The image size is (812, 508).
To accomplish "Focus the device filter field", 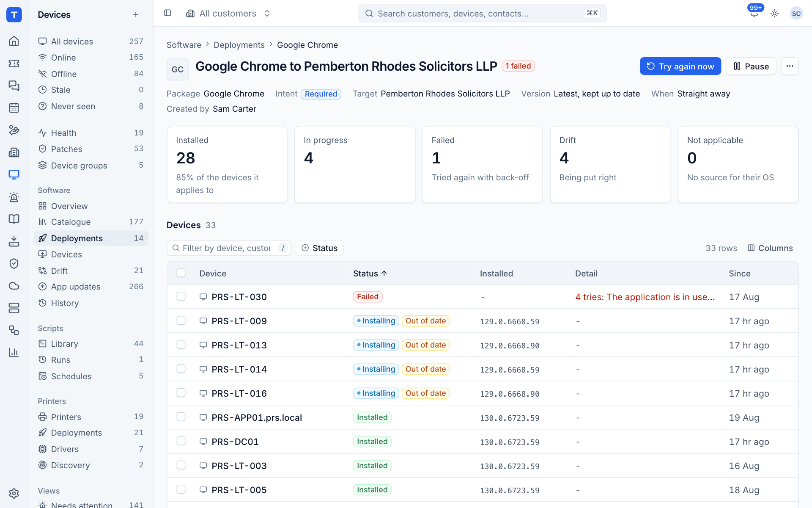I will click(x=229, y=248).
